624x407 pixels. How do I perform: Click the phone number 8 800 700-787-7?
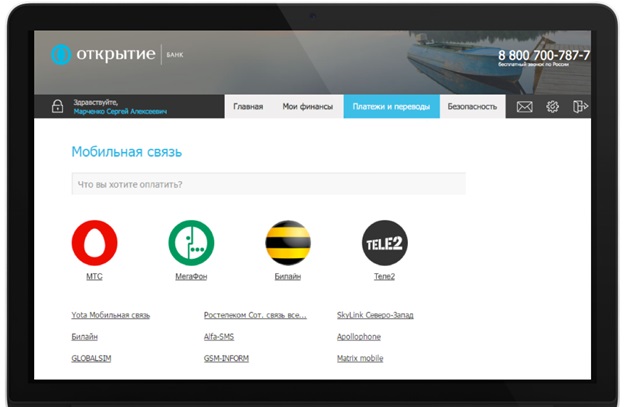(x=544, y=55)
